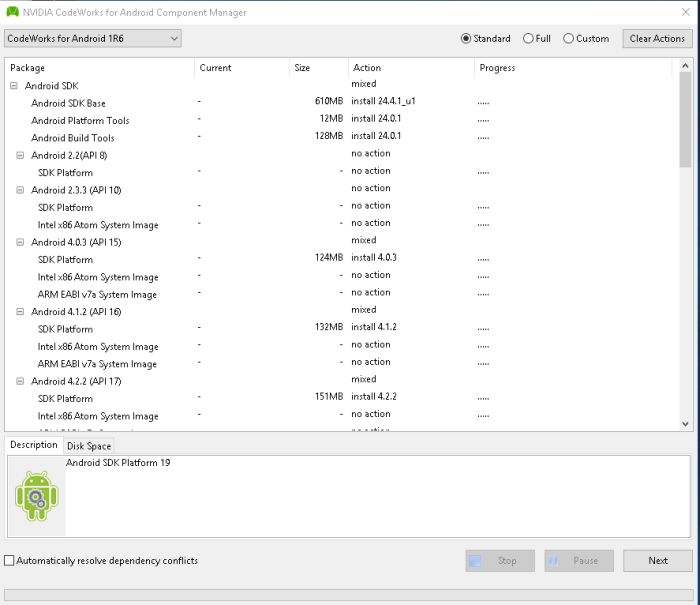Click the Android robot SDK description icon
This screenshot has width=700, height=605.
pos(37,496)
